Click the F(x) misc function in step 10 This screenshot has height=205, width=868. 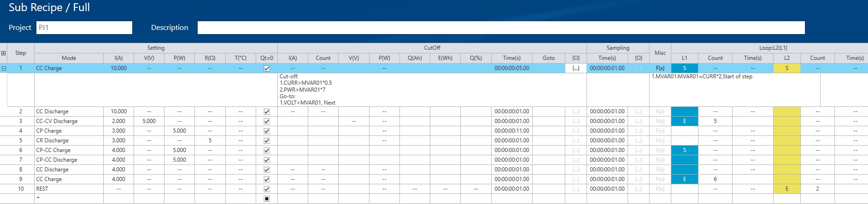point(660,189)
